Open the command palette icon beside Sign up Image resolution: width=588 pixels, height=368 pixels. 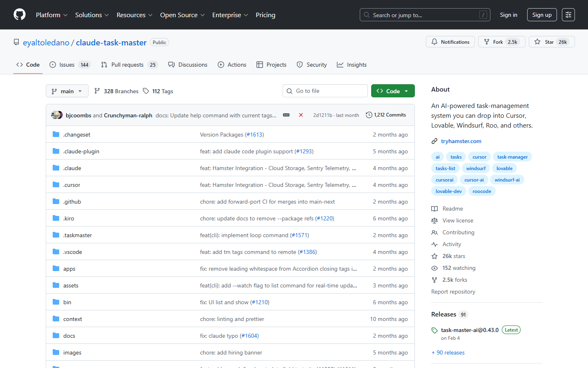[568, 15]
